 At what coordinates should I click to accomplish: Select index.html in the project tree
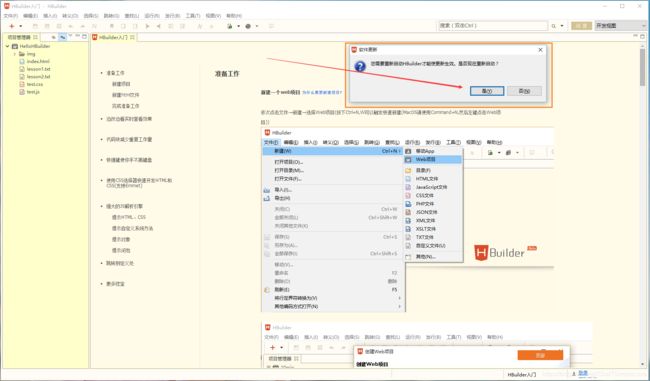coord(38,61)
